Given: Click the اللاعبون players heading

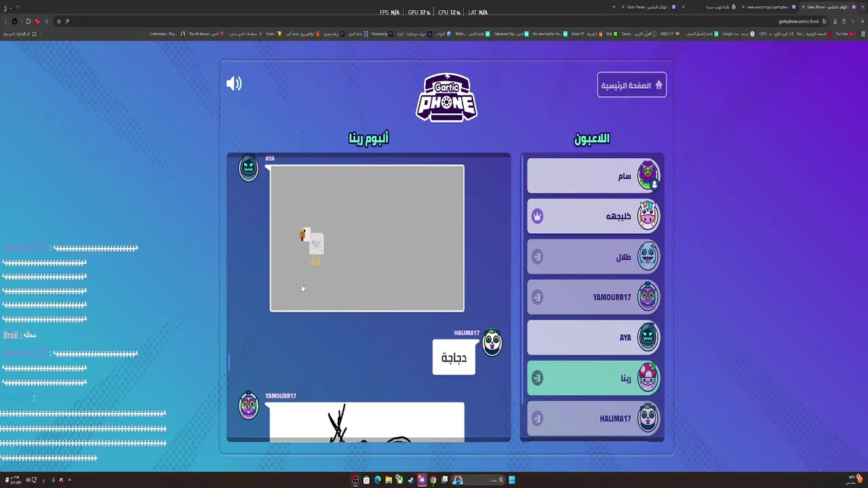Looking at the screenshot, I should [592, 138].
